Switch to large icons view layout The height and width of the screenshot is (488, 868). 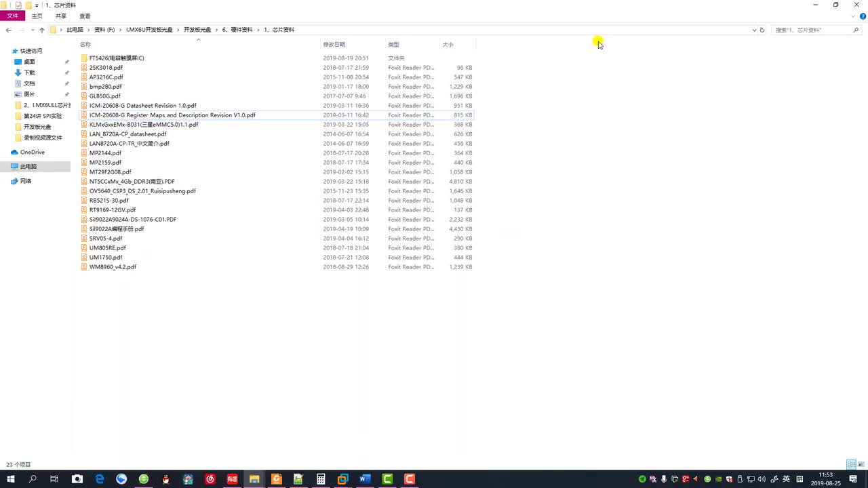[861, 464]
